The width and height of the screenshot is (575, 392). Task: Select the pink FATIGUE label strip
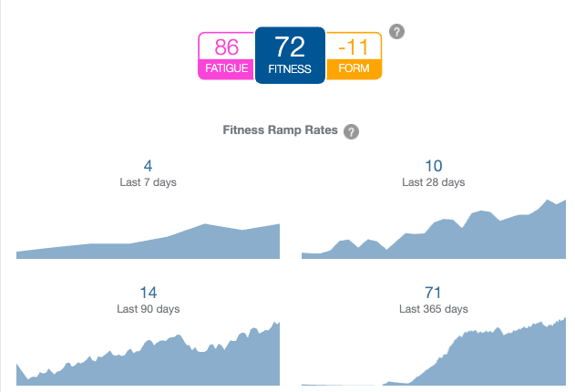[x=226, y=67]
